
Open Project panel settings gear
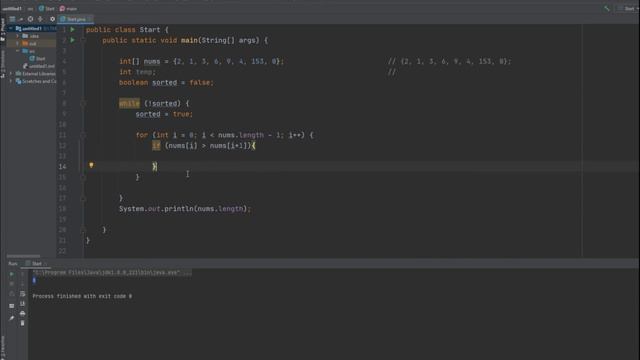pyautogui.click(x=52, y=19)
